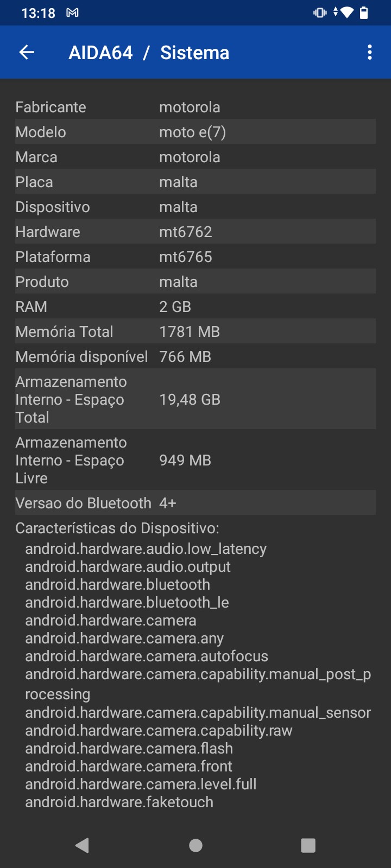
Task: Tap the back arrow in the header
Action: 27,52
